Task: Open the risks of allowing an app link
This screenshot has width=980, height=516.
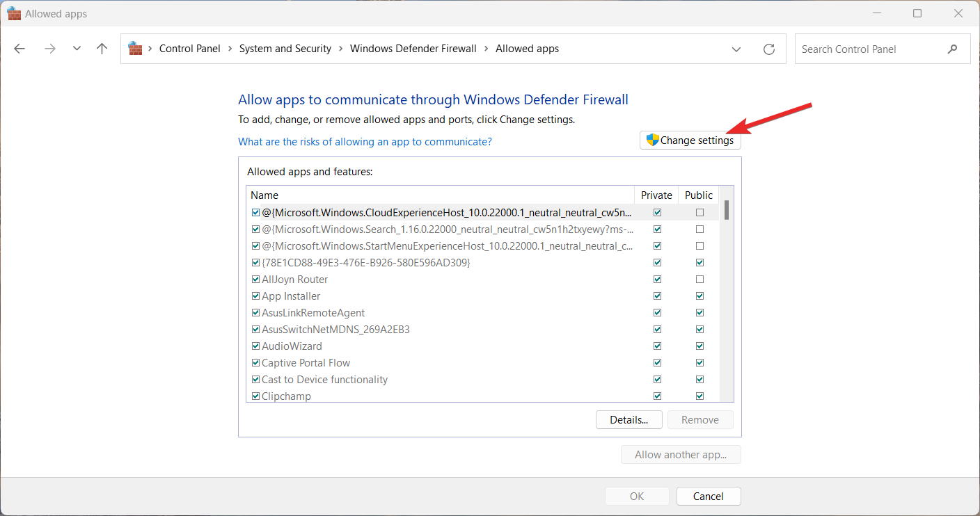Action: tap(365, 141)
